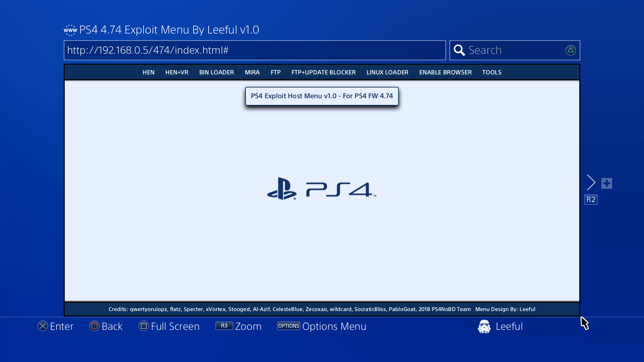Click the PlayStation PS4 logo
The image size is (644, 362).
point(322,189)
